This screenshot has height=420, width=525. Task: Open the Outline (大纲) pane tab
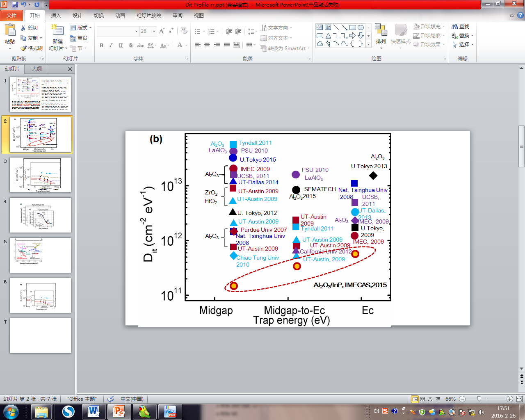click(37, 69)
